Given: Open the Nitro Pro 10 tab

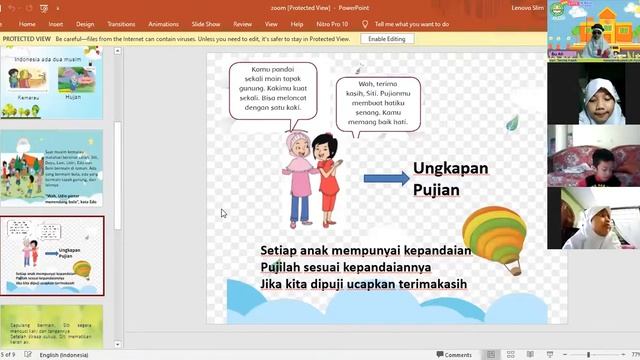Looking at the screenshot, I should pos(332,24).
